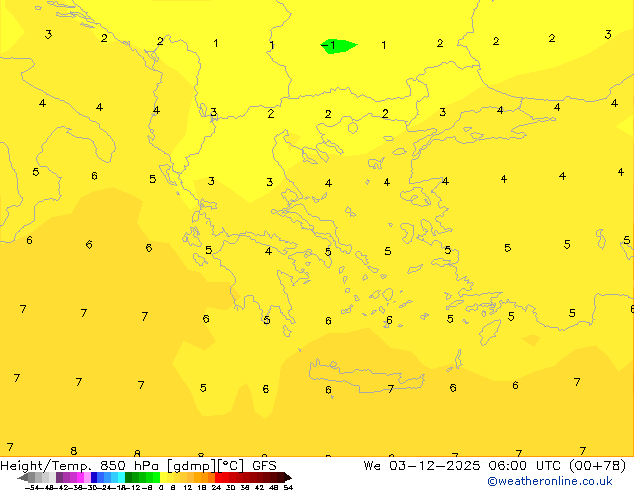Select the grey left arrow end of legend
Image resolution: width=634 pixels, height=490 pixels.
point(22,477)
